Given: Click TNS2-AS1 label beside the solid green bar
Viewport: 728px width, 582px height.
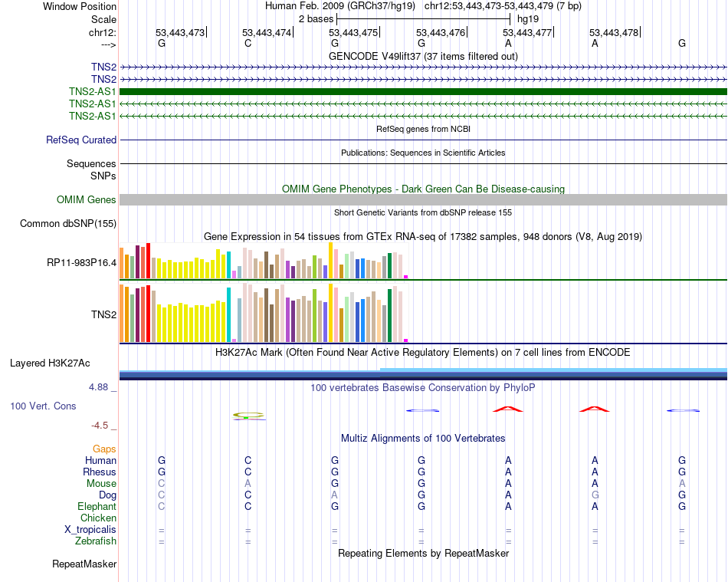Looking at the screenshot, I should pos(93,91).
